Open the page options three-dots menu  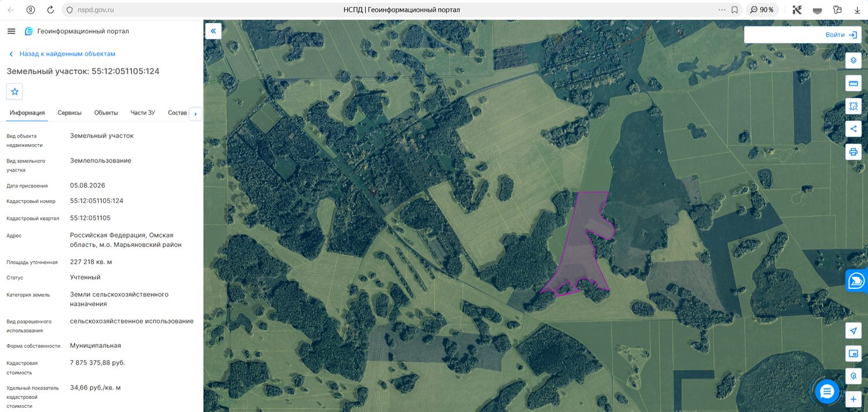coord(722,10)
